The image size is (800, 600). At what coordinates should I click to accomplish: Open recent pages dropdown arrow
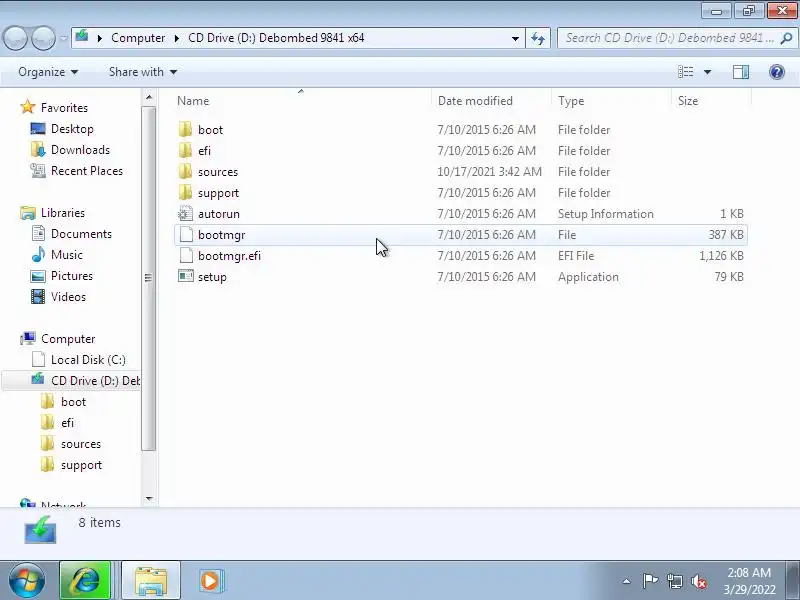(64, 38)
